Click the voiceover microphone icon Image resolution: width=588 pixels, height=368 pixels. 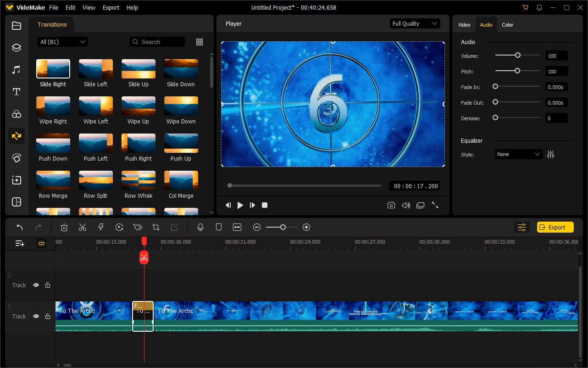(200, 227)
